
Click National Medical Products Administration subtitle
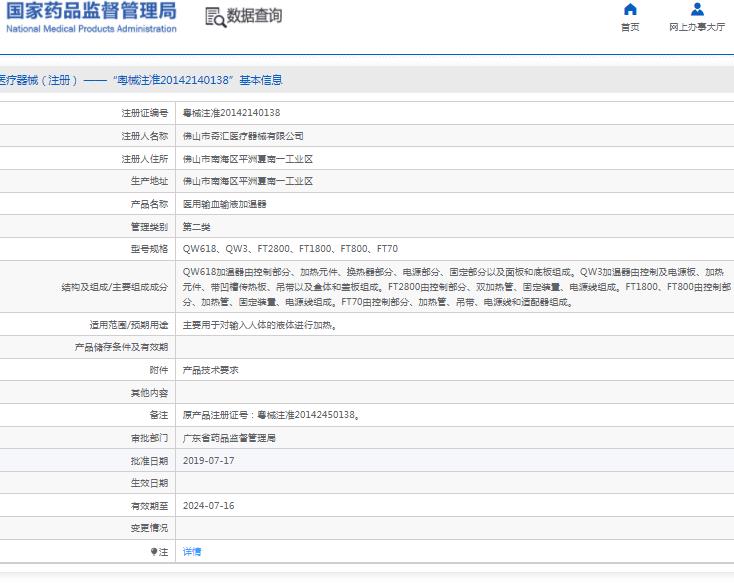(90, 29)
